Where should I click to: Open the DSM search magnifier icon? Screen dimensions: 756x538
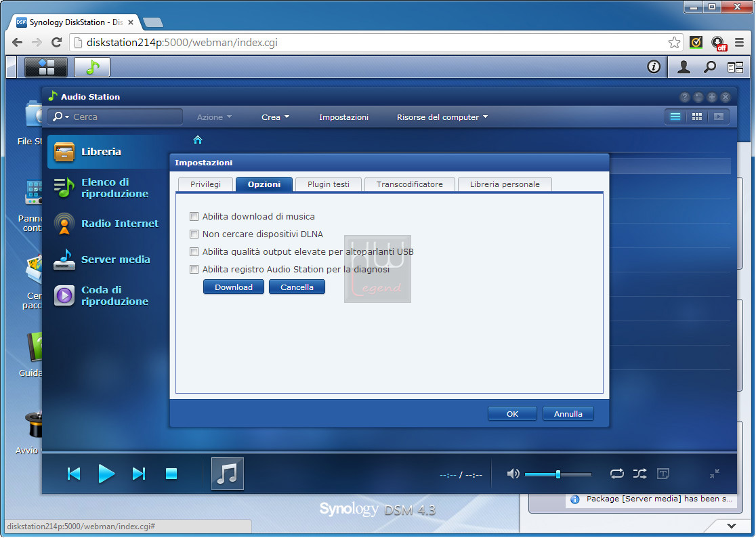tap(709, 67)
